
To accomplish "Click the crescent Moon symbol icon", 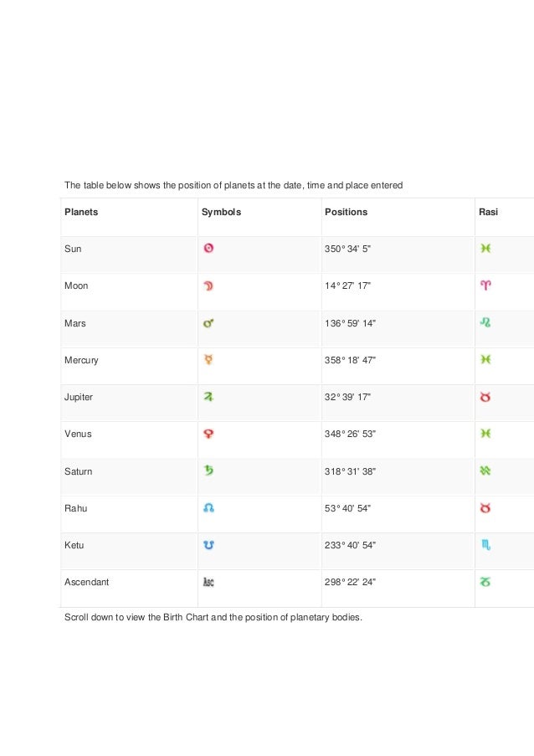I will point(208,286).
